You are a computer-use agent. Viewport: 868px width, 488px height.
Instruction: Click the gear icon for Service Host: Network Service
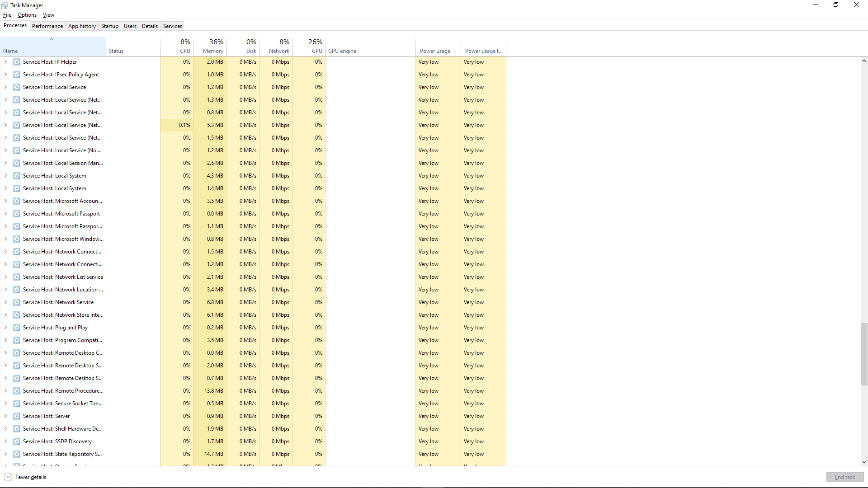17,302
